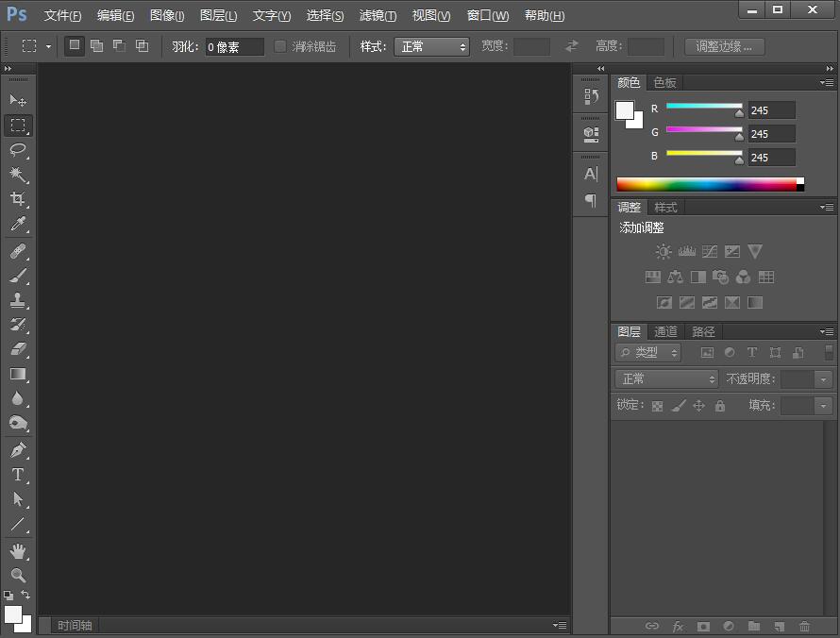Viewport: 840px width, 638px height.
Task: Swap foreground and background colors icon
Action: click(25, 595)
